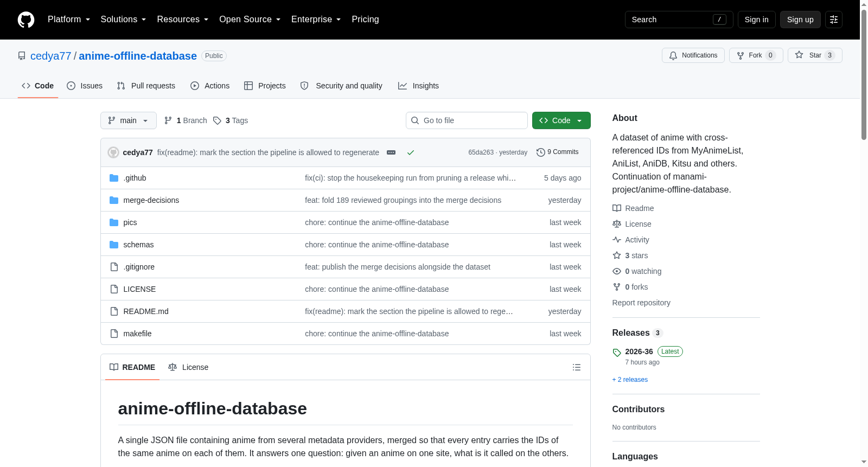Select the Code repository tab
Image resolution: width=868 pixels, height=467 pixels.
click(x=38, y=86)
